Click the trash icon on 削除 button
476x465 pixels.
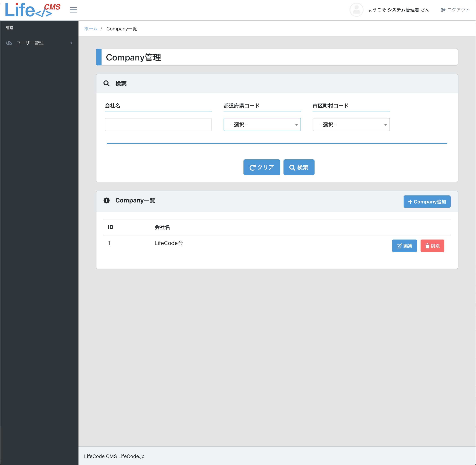(x=427, y=246)
